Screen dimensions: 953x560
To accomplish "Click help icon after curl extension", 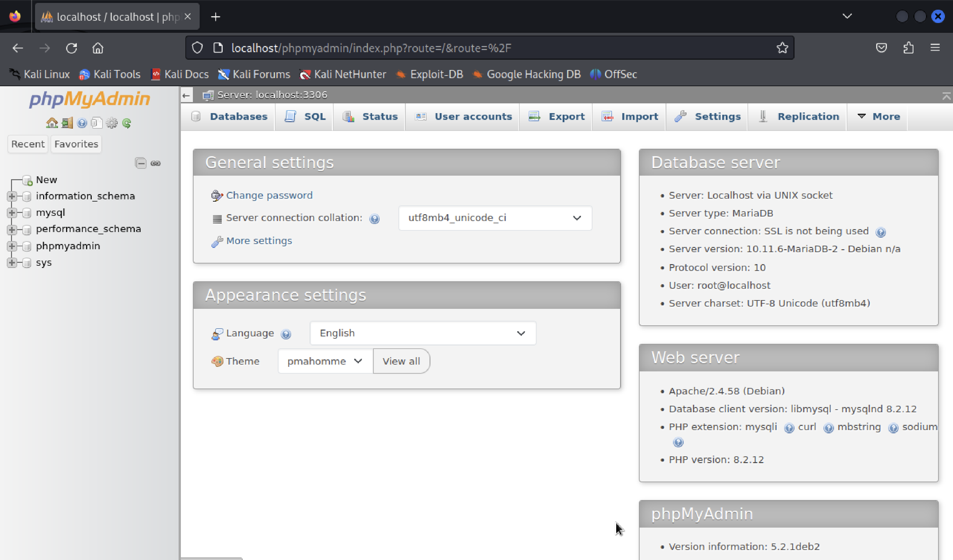I will pos(829,428).
